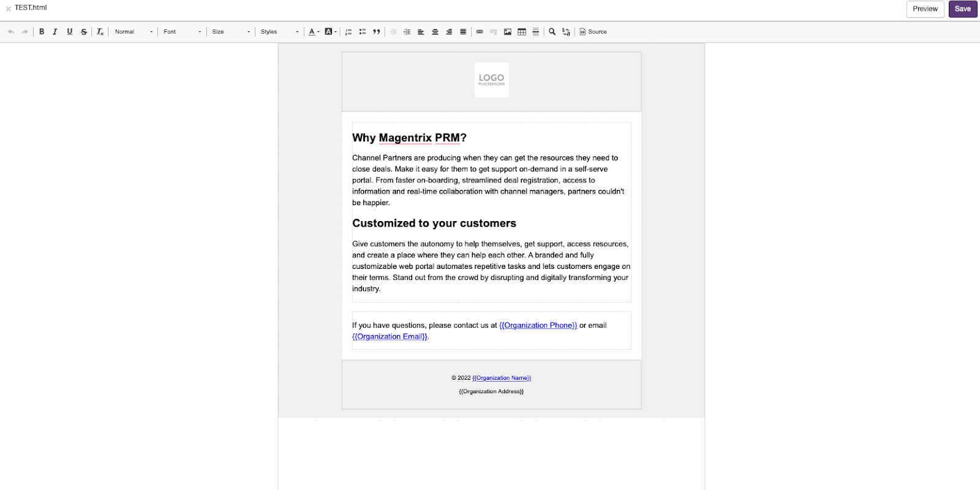980x490 pixels.
Task: Align text right
Action: point(449,32)
